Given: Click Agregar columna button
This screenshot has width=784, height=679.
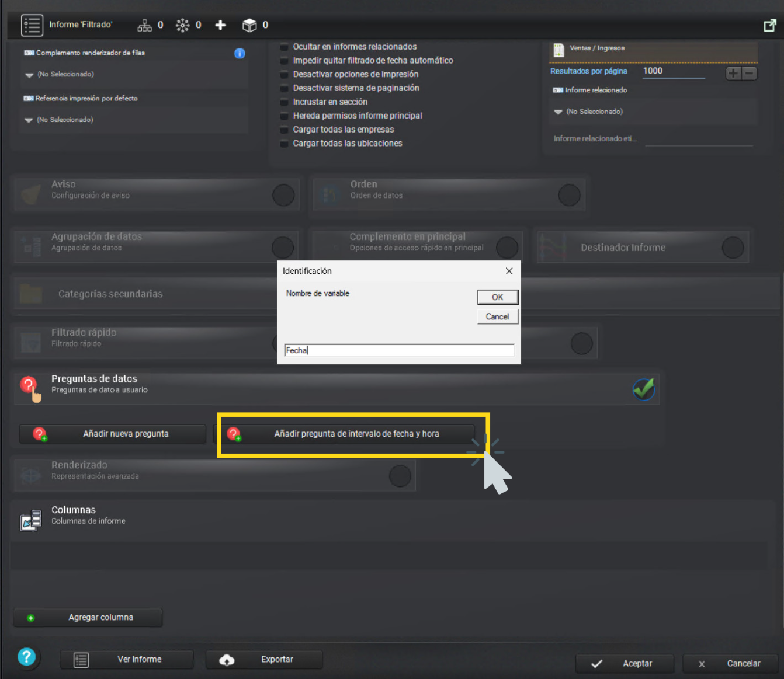Looking at the screenshot, I should tap(88, 618).
